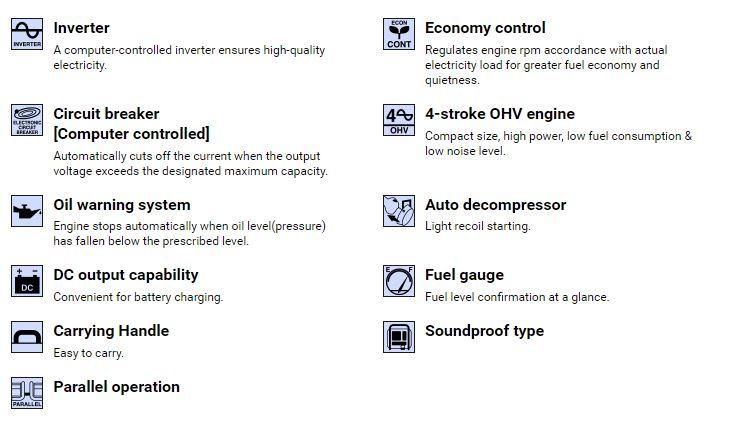Click the Inverter sine-wave icon
740x424 pixels.
[27, 34]
